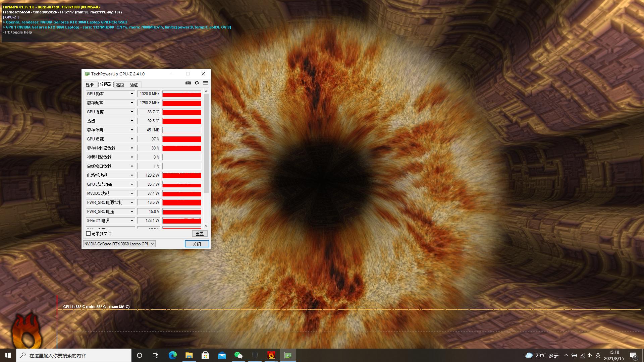644x362 pixels.
Task: Switch to the 显卡 tab
Action: (x=90, y=85)
